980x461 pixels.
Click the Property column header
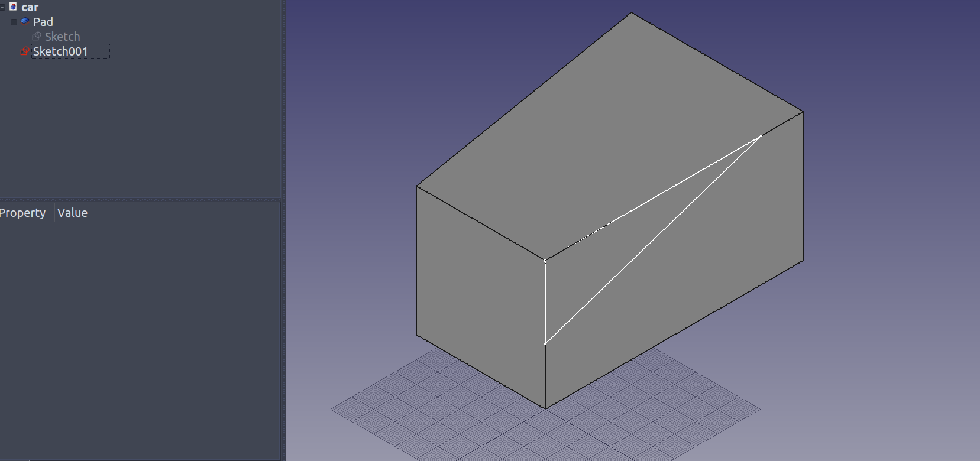[x=22, y=213]
